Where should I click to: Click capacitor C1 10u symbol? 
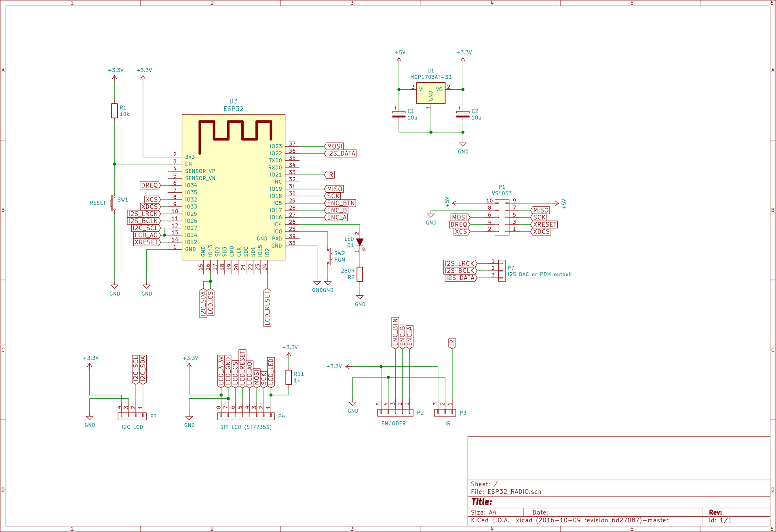coord(399,114)
